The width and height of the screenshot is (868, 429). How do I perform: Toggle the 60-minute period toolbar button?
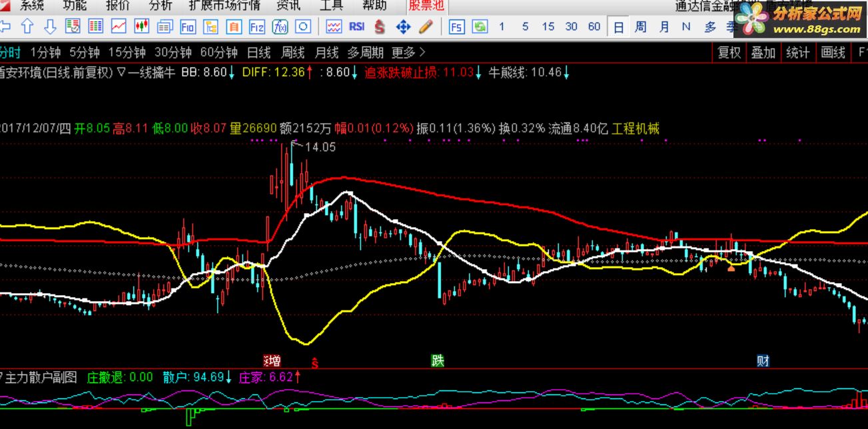coord(594,27)
